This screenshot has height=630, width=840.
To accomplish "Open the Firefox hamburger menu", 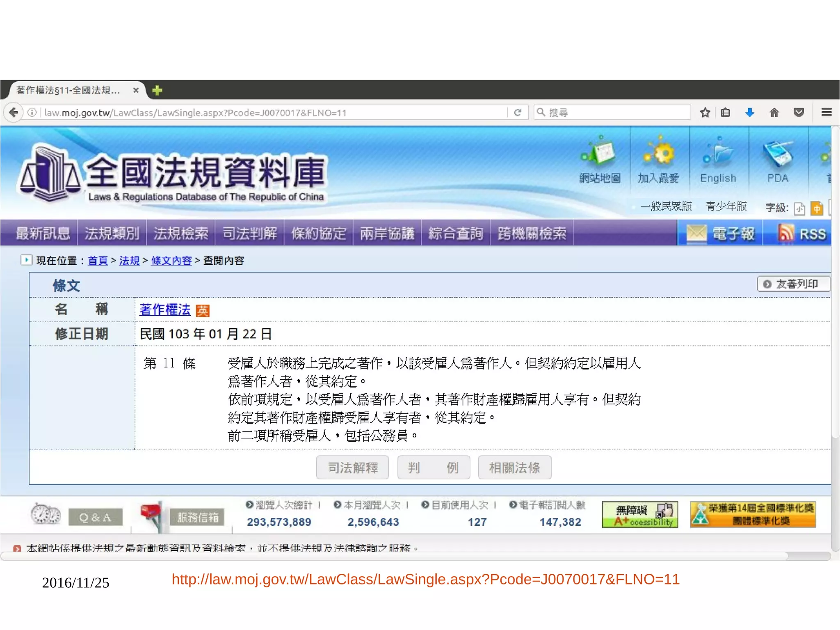I will [x=826, y=112].
